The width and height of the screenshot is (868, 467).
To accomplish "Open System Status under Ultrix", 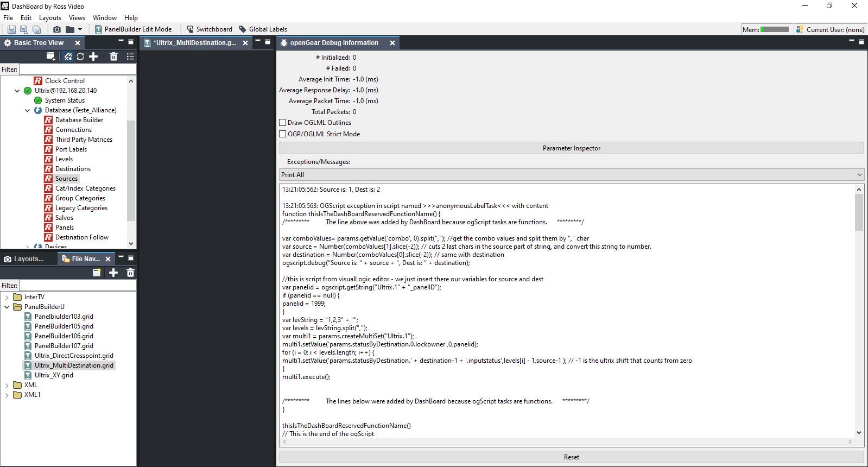I will tap(65, 100).
